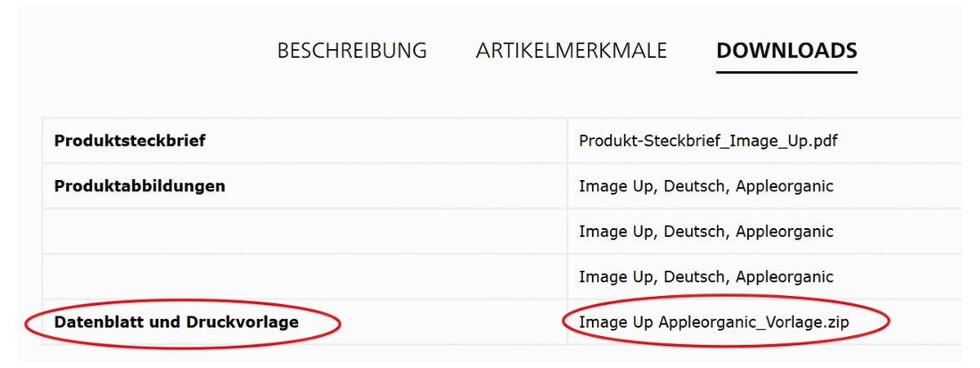Download Image Up Appleorganic_Vorlage.zip
This screenshot has height=368, width=980.
(x=714, y=322)
